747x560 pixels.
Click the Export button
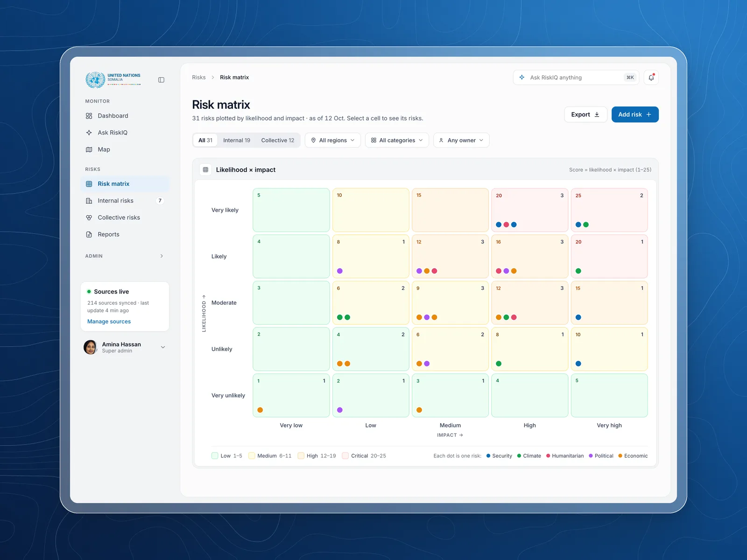(585, 114)
